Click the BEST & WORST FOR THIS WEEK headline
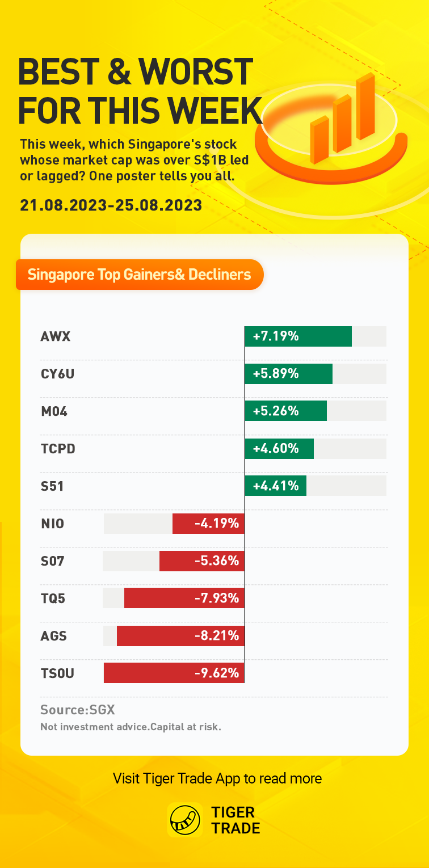Image resolution: width=429 pixels, height=868 pixels. tap(139, 90)
